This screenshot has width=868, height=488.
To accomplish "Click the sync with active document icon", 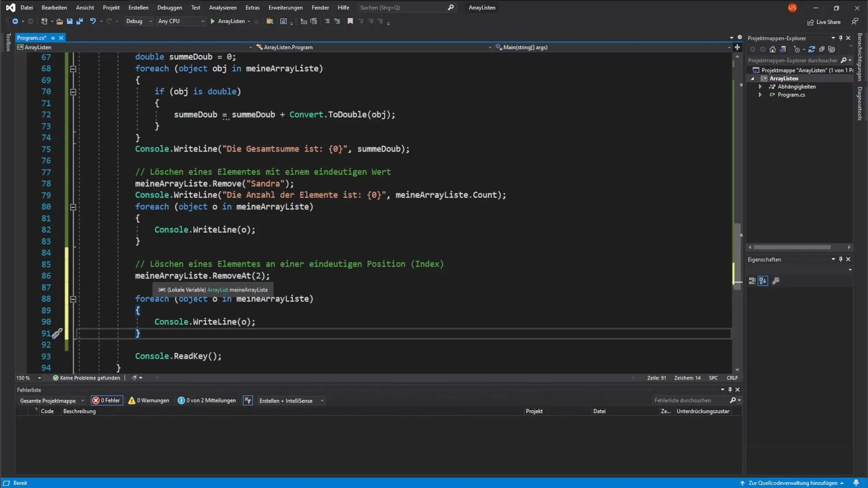I will [x=811, y=49].
